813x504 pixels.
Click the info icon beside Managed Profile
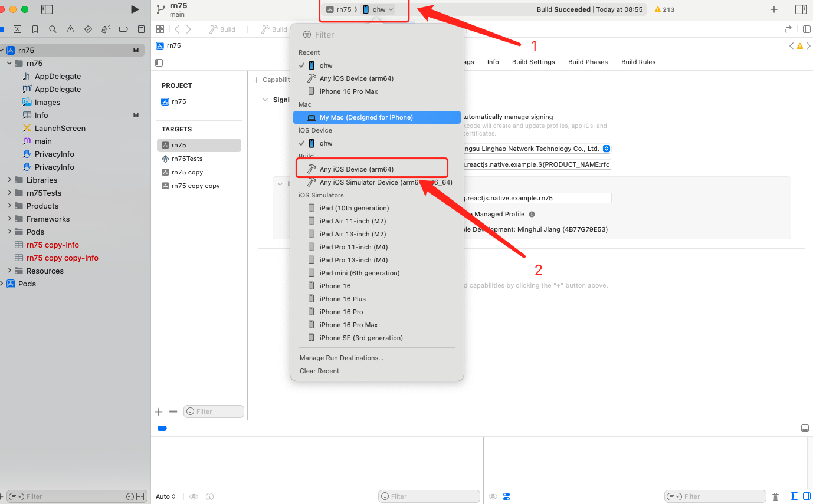pos(532,215)
